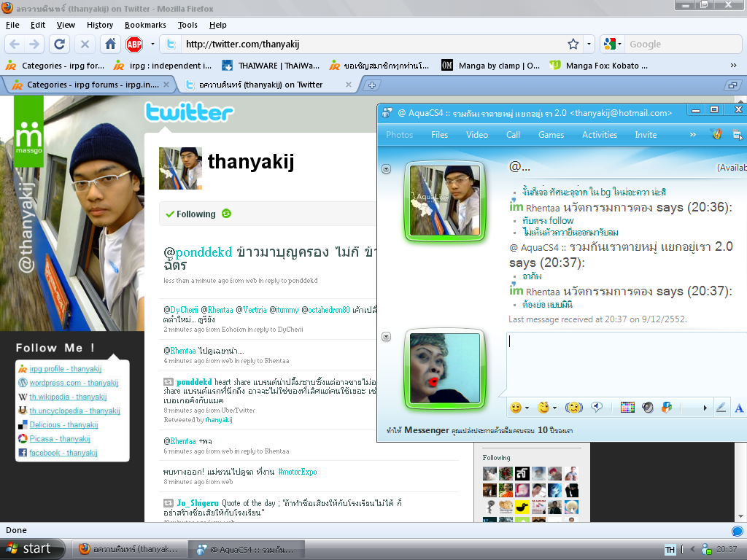This screenshot has width=747, height=560.
Task: Toggle the Following status button
Action: pos(190,214)
